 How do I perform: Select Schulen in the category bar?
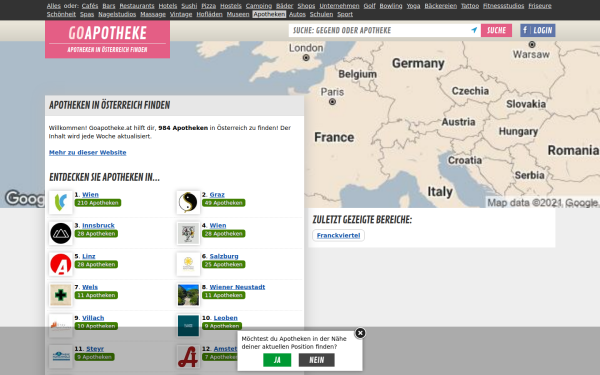[321, 14]
